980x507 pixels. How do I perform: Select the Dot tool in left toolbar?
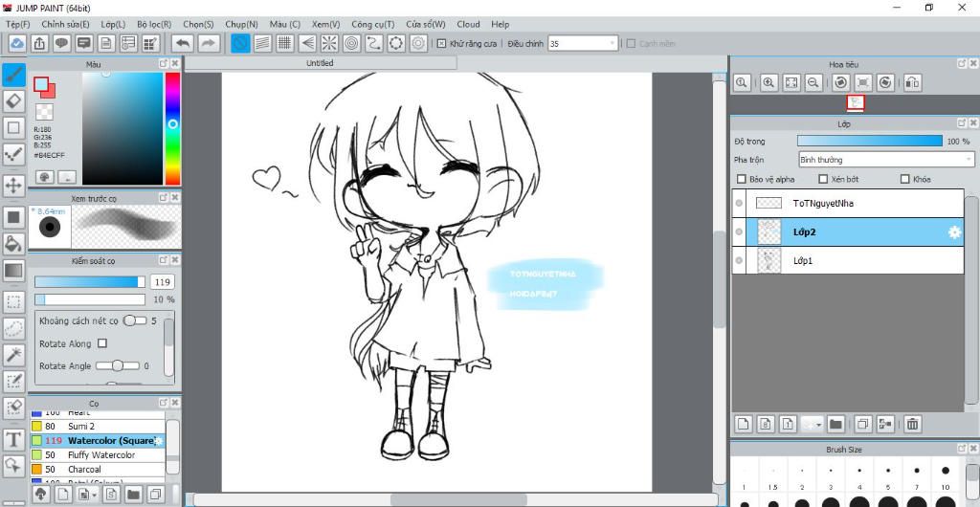pyautogui.click(x=13, y=153)
